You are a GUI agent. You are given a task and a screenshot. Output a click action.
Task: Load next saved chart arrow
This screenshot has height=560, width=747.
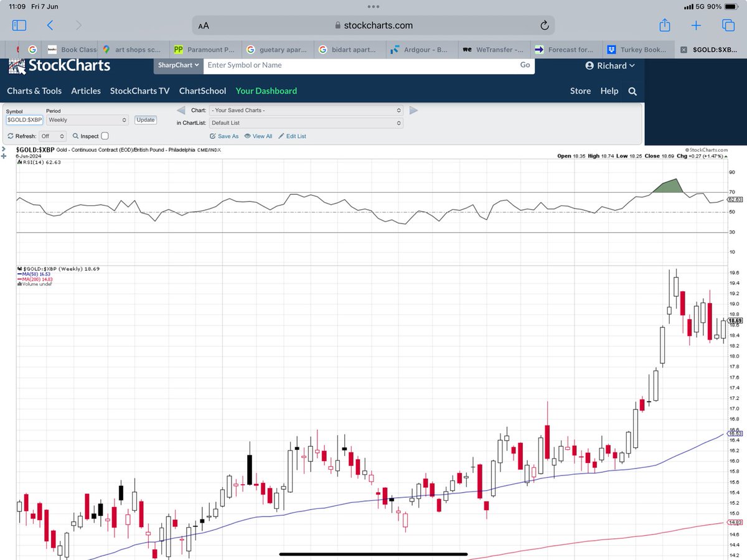[413, 110]
